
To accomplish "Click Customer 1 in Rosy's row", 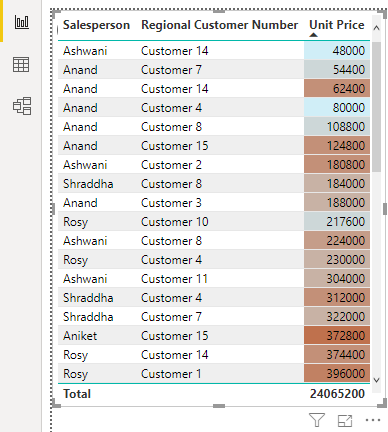I will (171, 374).
